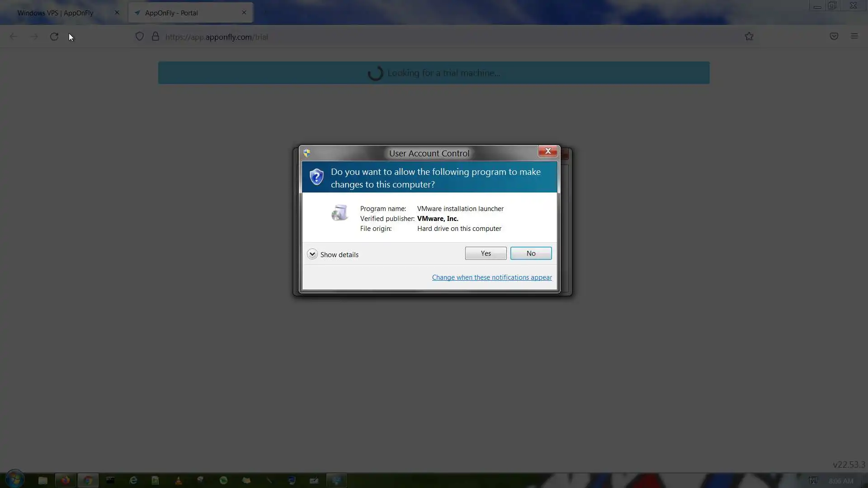Open Internet Explorer from taskbar
Image resolution: width=868 pixels, height=488 pixels.
click(133, 480)
